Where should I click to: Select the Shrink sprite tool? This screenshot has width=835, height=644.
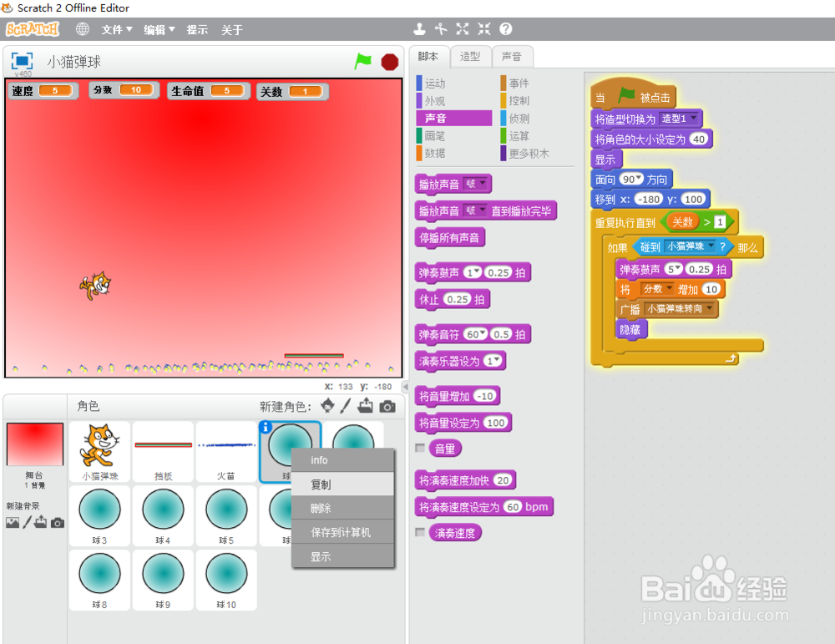coord(484,28)
